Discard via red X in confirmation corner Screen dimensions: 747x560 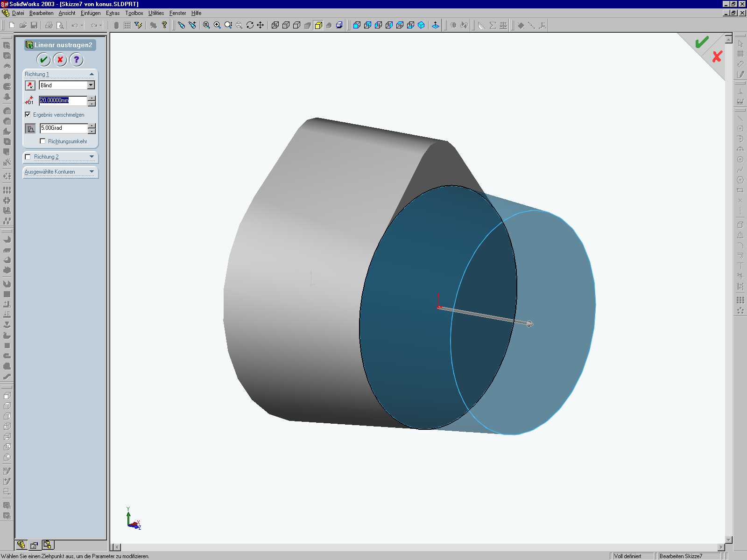[717, 56]
